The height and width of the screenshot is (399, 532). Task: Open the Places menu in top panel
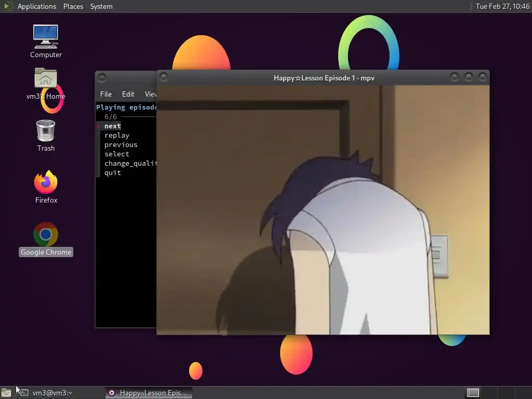tap(73, 6)
